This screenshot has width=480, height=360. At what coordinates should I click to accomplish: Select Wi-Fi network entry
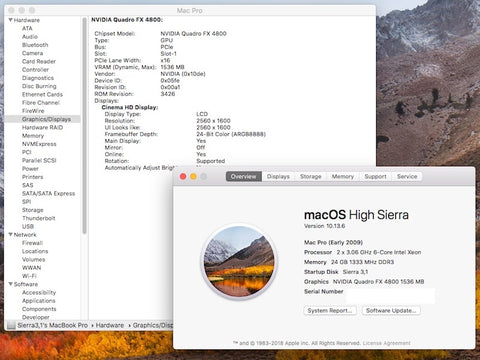[29, 276]
